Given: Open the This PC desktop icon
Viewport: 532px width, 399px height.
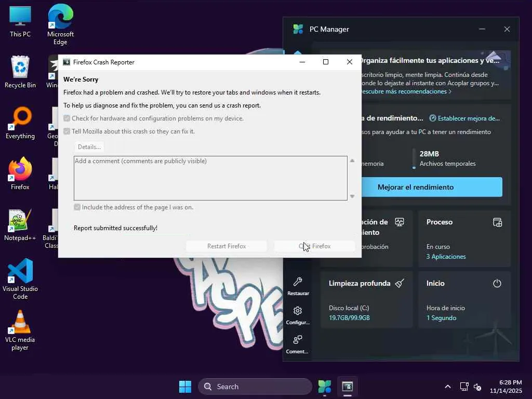Looking at the screenshot, I should pos(20,21).
